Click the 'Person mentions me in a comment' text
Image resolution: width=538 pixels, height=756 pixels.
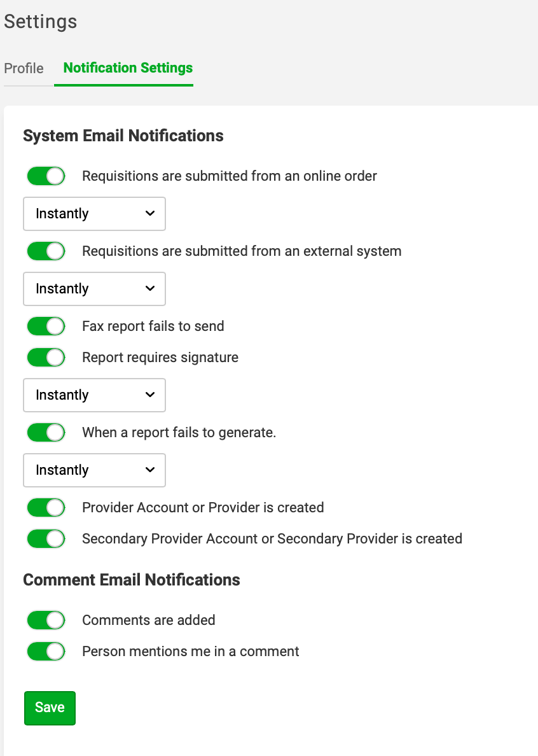pyautogui.click(x=190, y=652)
